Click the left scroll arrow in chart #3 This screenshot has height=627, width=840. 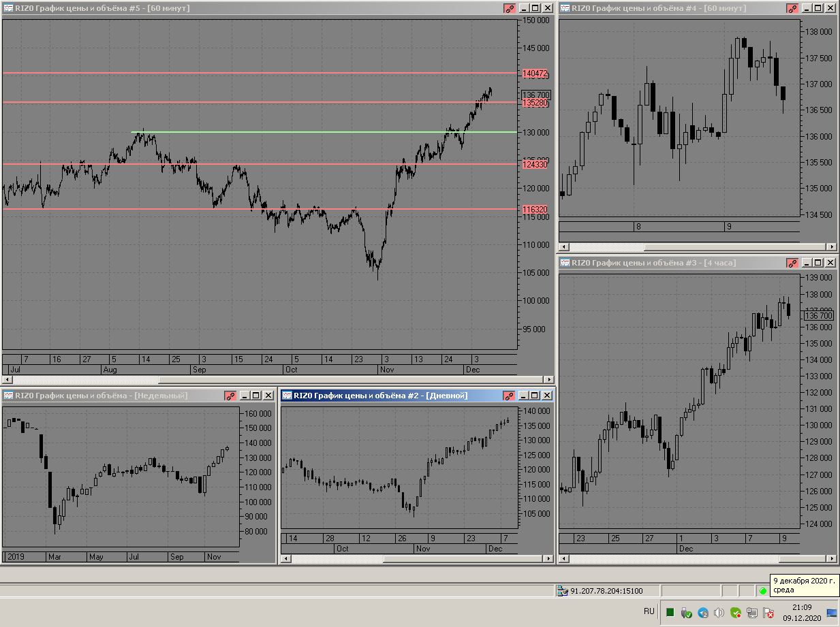563,558
